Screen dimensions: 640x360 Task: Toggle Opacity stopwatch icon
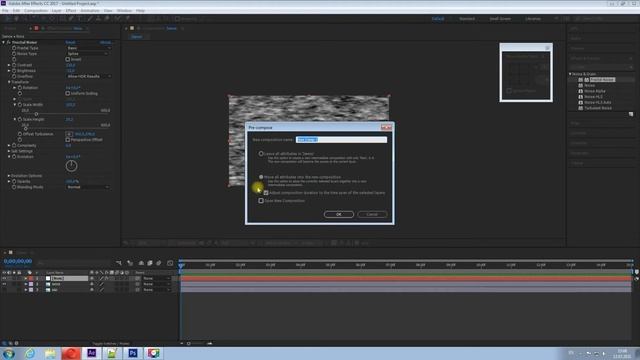pos(14,182)
